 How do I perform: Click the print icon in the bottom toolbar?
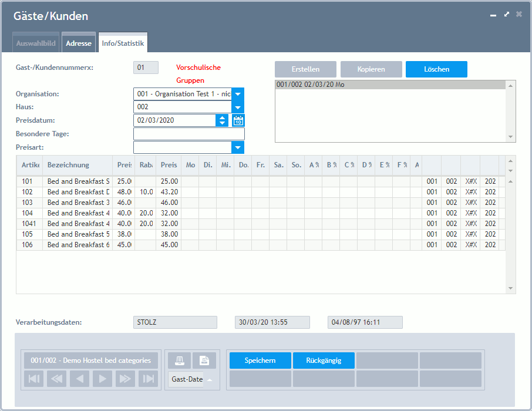click(x=180, y=361)
